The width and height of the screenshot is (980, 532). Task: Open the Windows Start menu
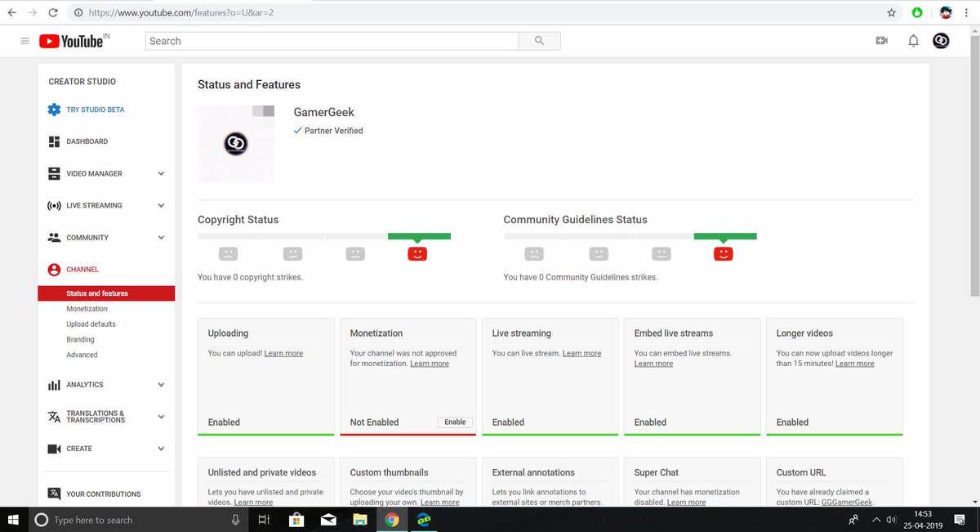click(x=15, y=520)
